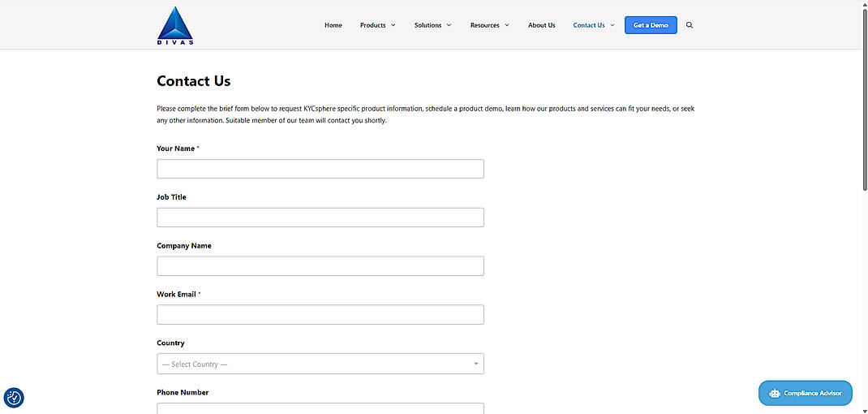Click the page vertical scrollbar thumb
The height and width of the screenshot is (414, 868).
point(865,100)
